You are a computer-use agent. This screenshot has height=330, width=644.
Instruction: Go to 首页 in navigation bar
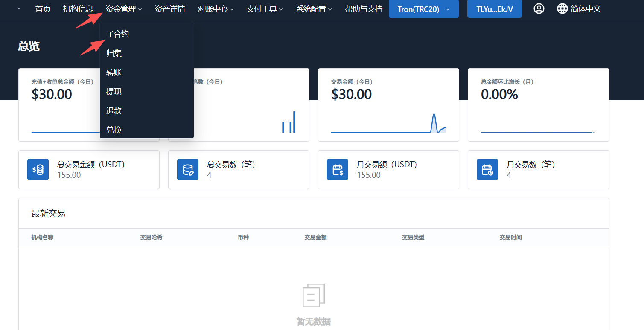43,9
